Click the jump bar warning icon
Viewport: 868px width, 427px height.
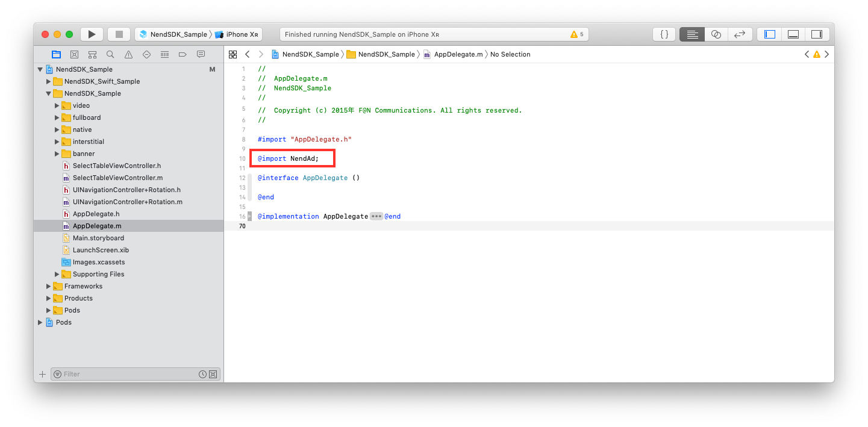click(x=817, y=54)
